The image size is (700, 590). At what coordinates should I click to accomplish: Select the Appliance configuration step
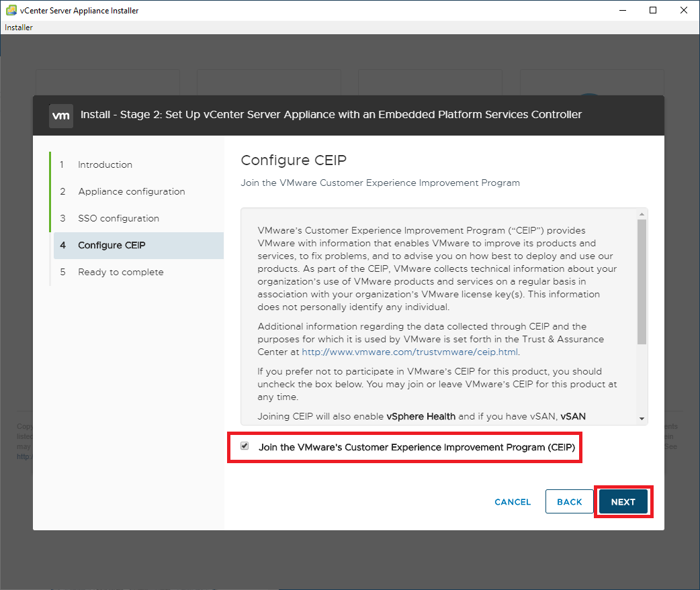[131, 191]
